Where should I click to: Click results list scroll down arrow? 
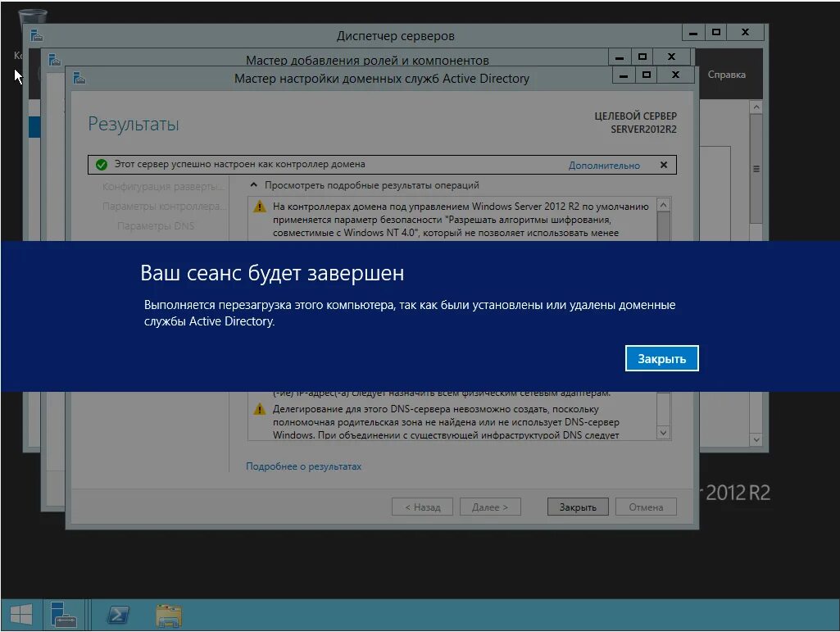(x=663, y=433)
